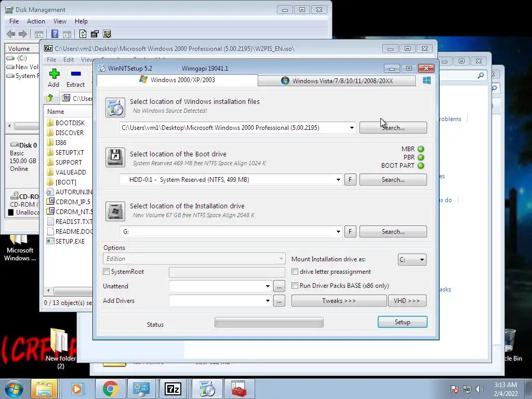Click Forward arrow in Disk Management toolbar
Image resolution: width=532 pixels, height=399 pixels.
tap(23, 34)
